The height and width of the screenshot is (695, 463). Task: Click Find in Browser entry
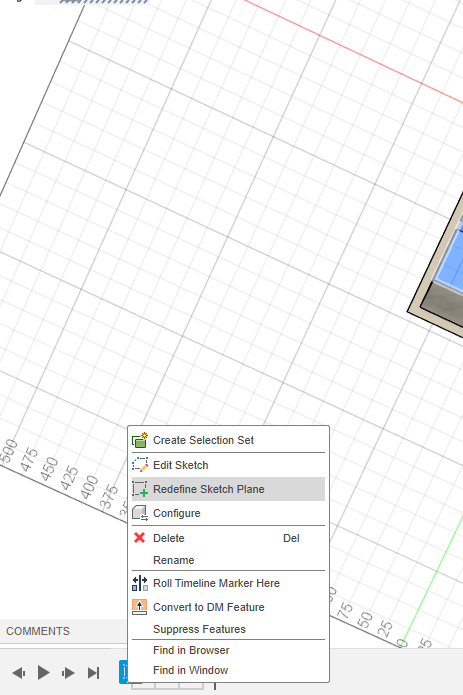(228, 650)
